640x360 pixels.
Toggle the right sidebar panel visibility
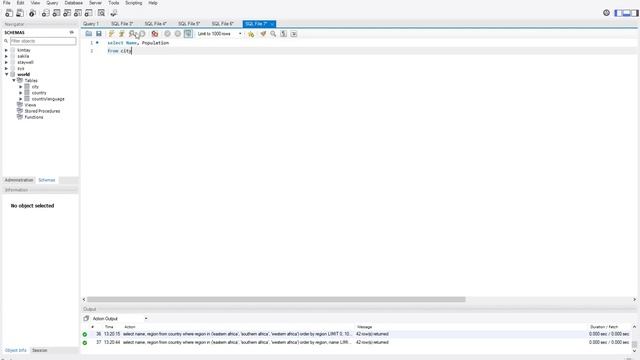pyautogui.click(x=634, y=13)
